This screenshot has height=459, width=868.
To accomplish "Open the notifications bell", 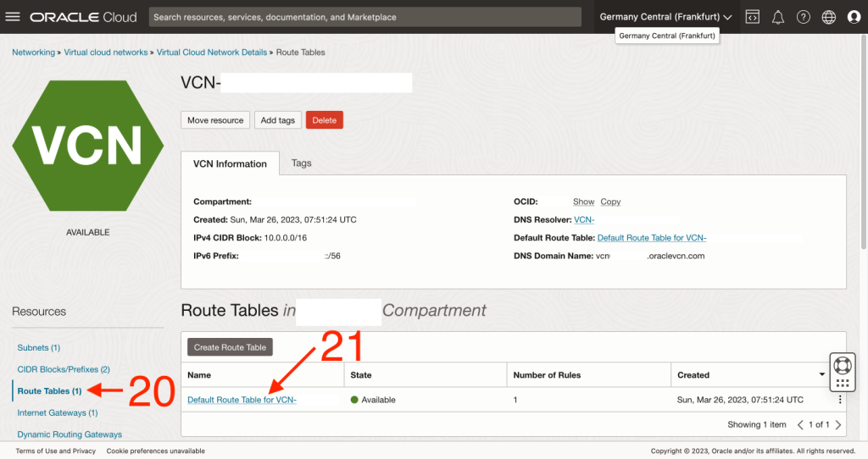I will 777,17.
